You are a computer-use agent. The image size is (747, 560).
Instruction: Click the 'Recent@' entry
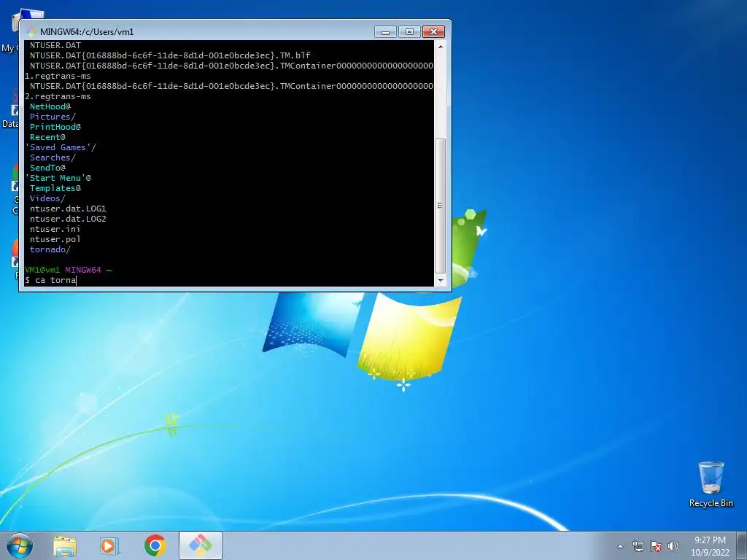pyautogui.click(x=47, y=137)
